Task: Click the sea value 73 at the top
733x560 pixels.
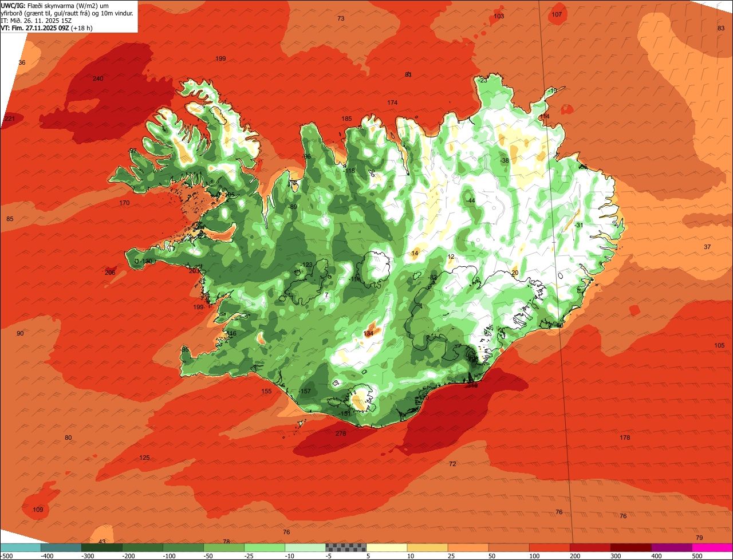Action: click(341, 18)
